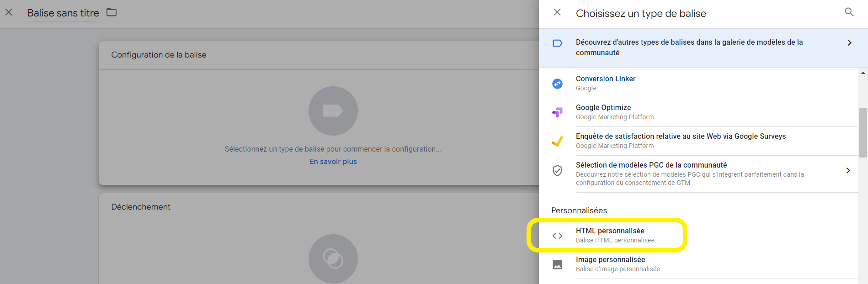
Task: Expand community template gallery chevron
Action: point(849,43)
